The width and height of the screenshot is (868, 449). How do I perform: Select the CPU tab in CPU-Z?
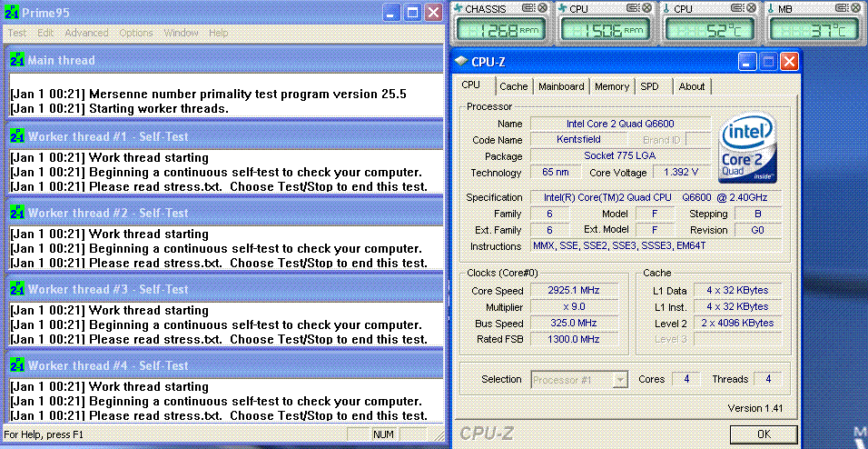tap(470, 85)
